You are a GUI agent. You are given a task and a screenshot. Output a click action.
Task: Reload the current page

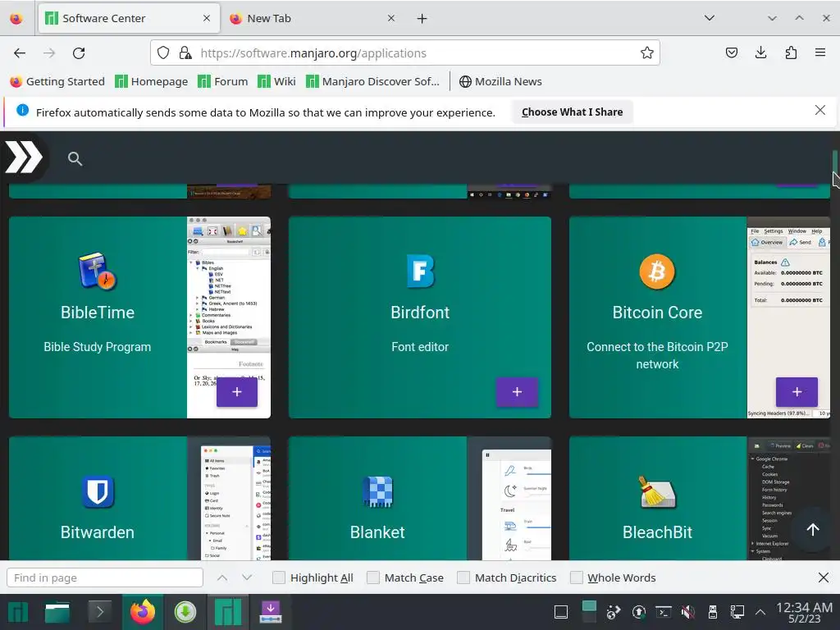click(x=79, y=53)
